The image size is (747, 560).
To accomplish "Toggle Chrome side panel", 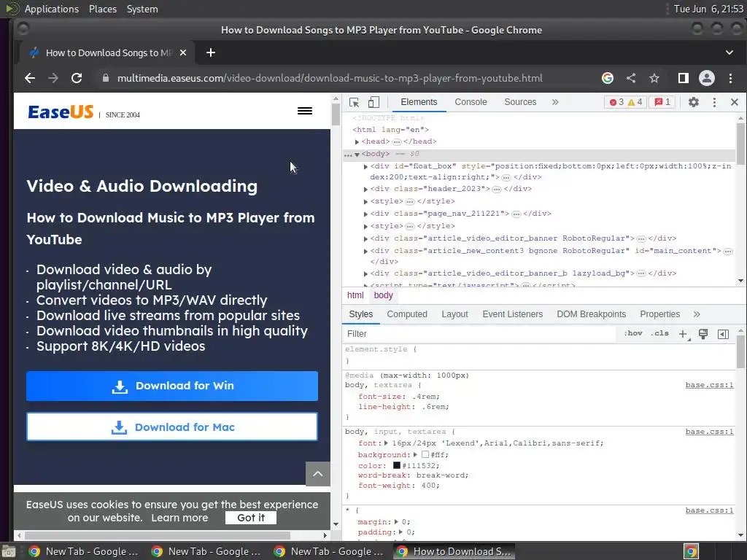I will pyautogui.click(x=683, y=78).
